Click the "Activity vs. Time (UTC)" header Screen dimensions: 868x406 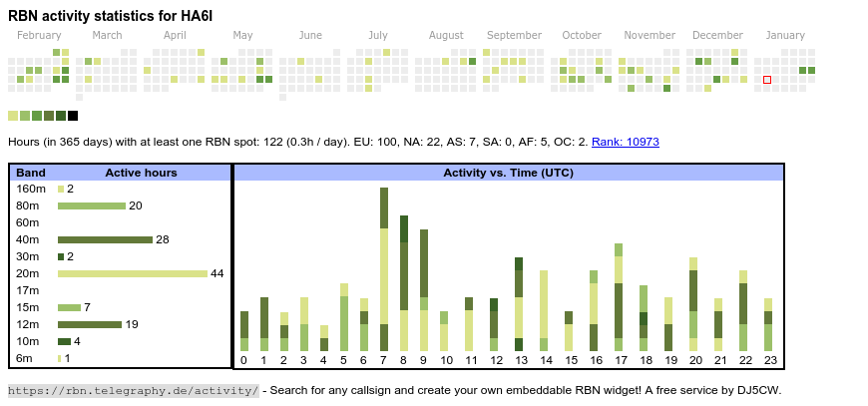click(508, 173)
